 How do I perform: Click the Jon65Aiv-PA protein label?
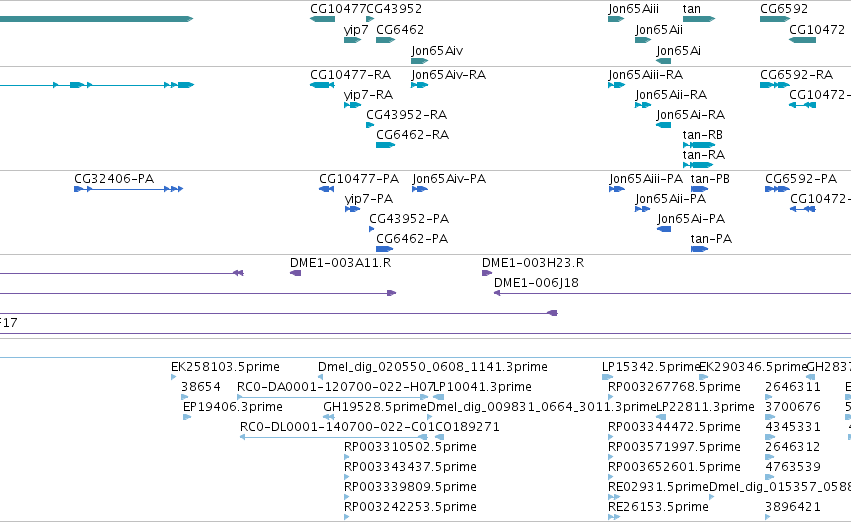tap(449, 179)
